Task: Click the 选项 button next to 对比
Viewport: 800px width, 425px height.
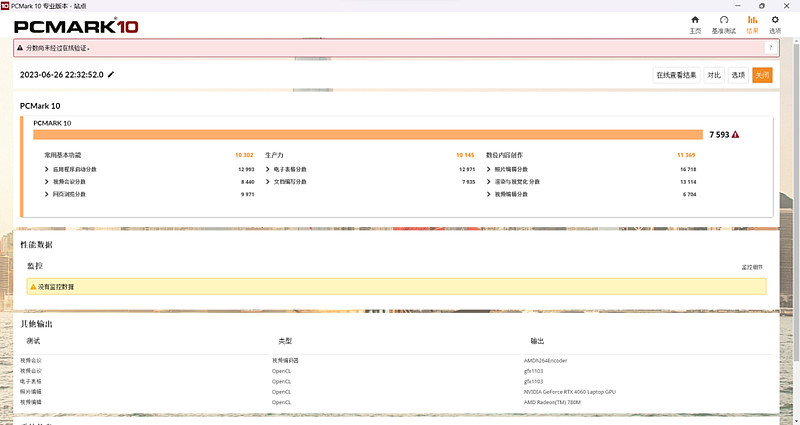Action: [x=738, y=75]
